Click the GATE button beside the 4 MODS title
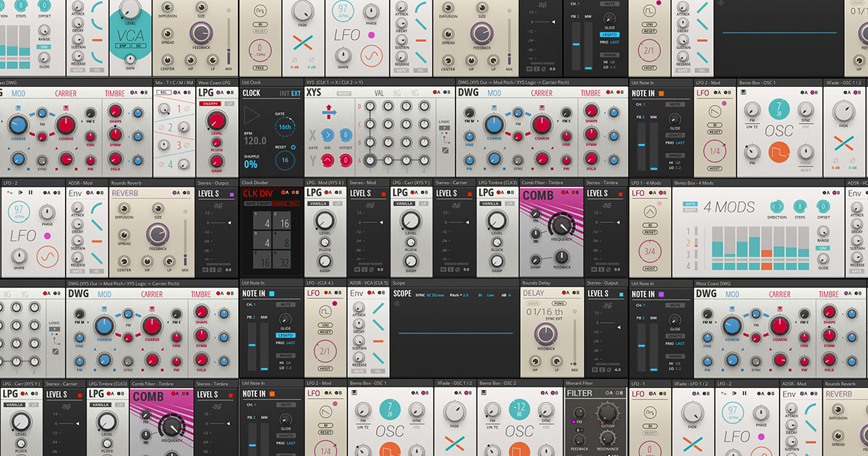 point(689,203)
